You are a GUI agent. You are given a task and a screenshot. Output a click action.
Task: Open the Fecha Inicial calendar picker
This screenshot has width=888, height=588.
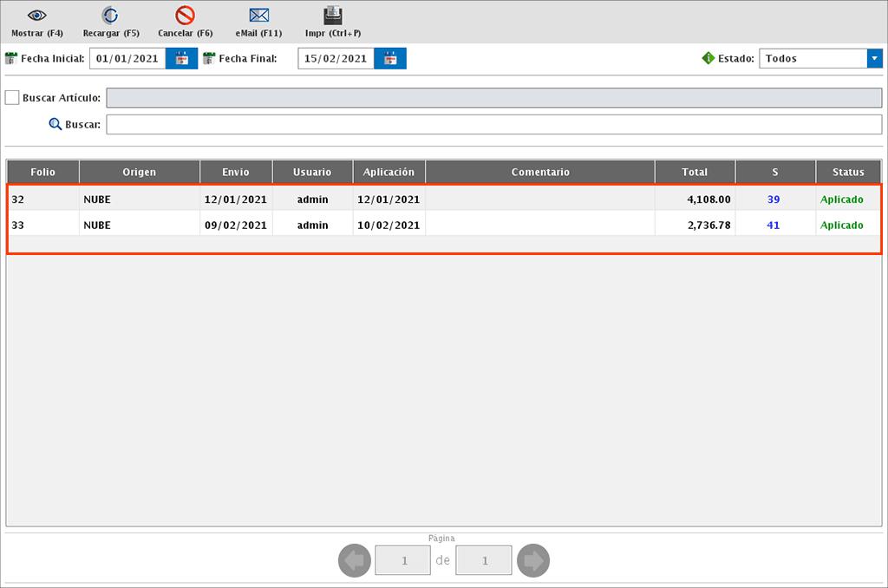[182, 59]
